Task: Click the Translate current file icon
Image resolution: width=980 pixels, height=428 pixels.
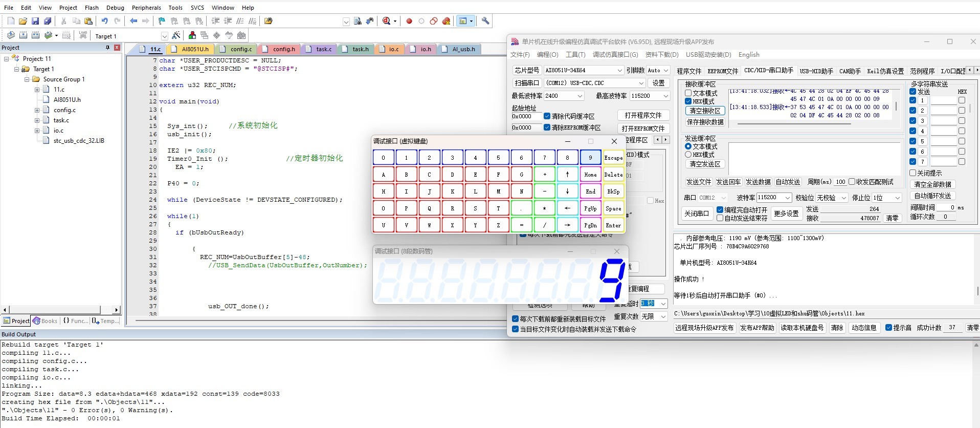Action: [11, 35]
